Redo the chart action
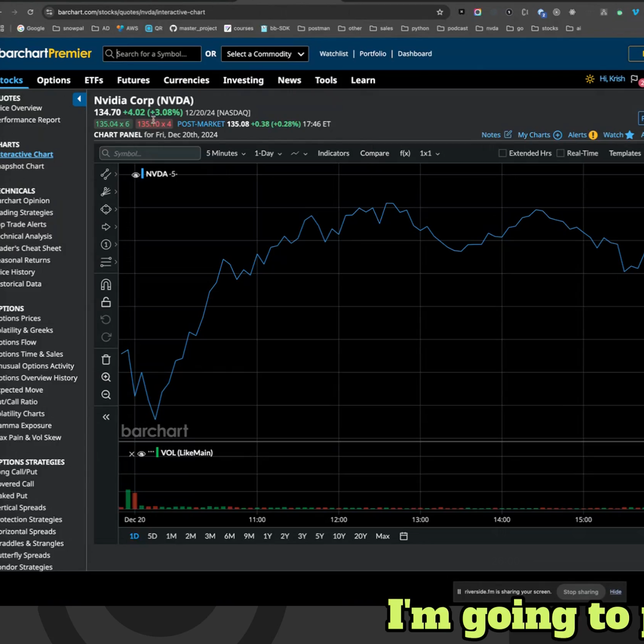The width and height of the screenshot is (644, 644). [x=106, y=337]
